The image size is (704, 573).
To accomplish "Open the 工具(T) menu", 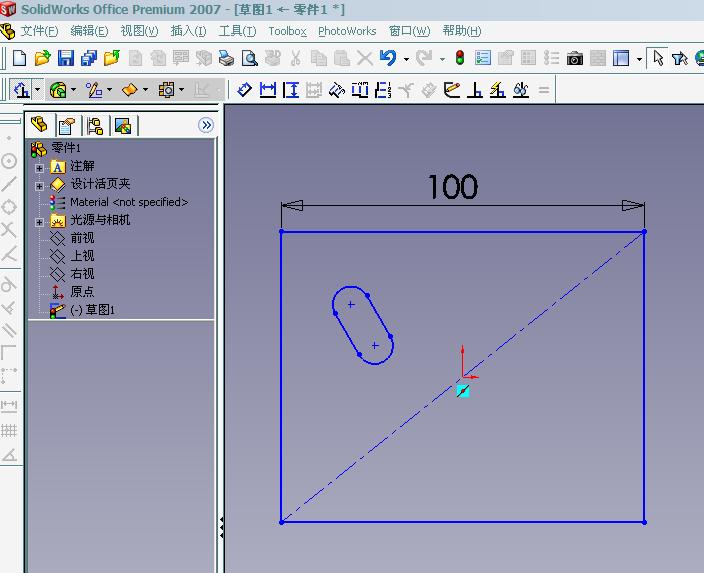I will 237,31.
